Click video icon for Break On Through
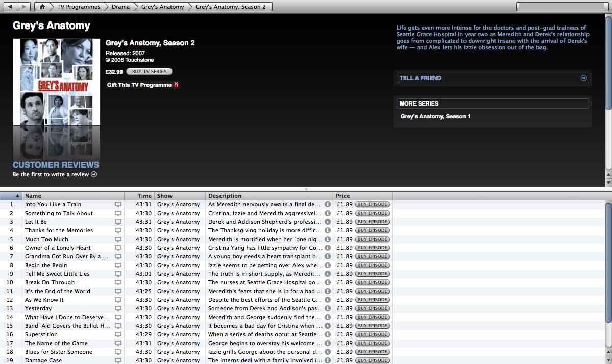Screen dimensions: 612x364 [x=118, y=282]
